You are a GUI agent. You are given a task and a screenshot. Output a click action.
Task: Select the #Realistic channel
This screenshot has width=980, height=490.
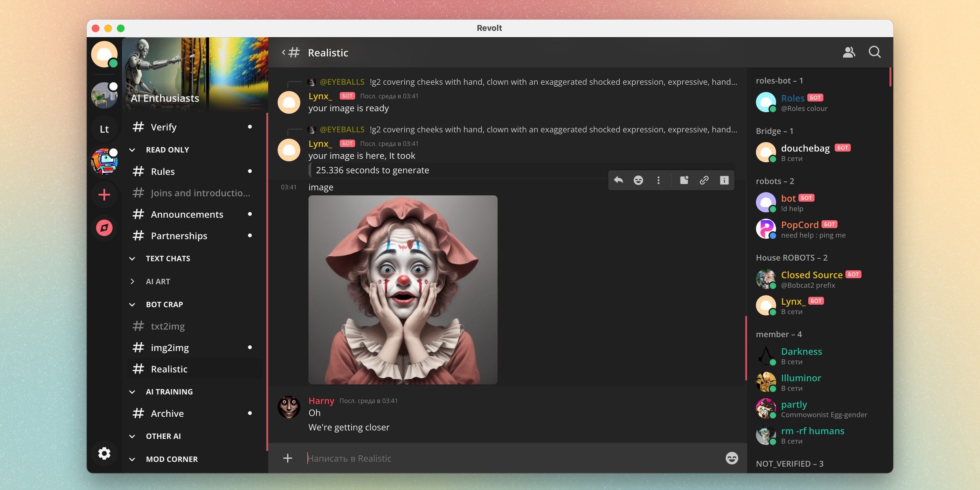(169, 368)
